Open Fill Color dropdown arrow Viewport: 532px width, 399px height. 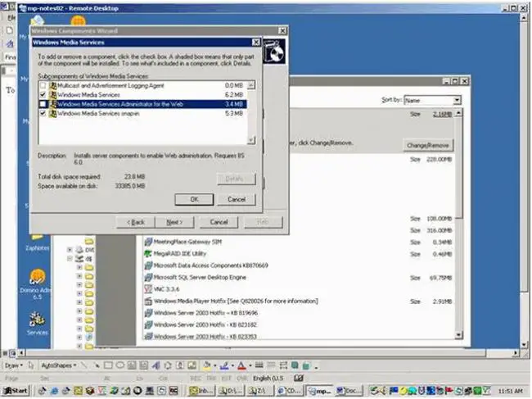[214, 365]
